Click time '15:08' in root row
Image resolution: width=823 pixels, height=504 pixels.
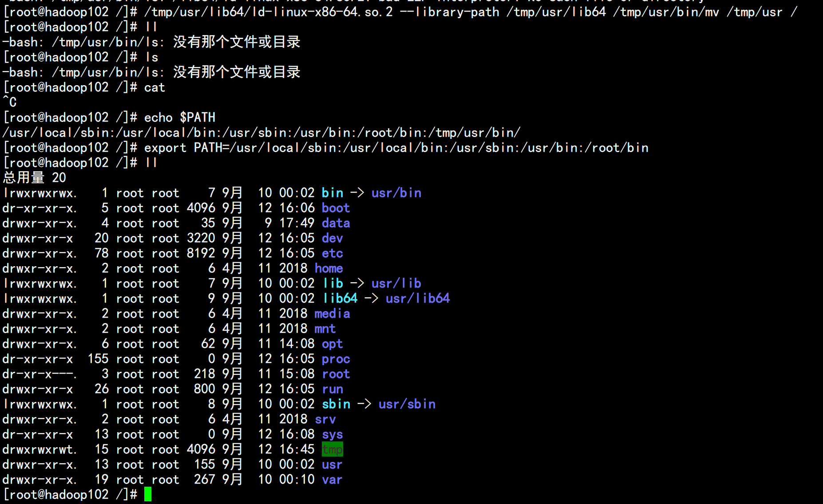coord(297,374)
